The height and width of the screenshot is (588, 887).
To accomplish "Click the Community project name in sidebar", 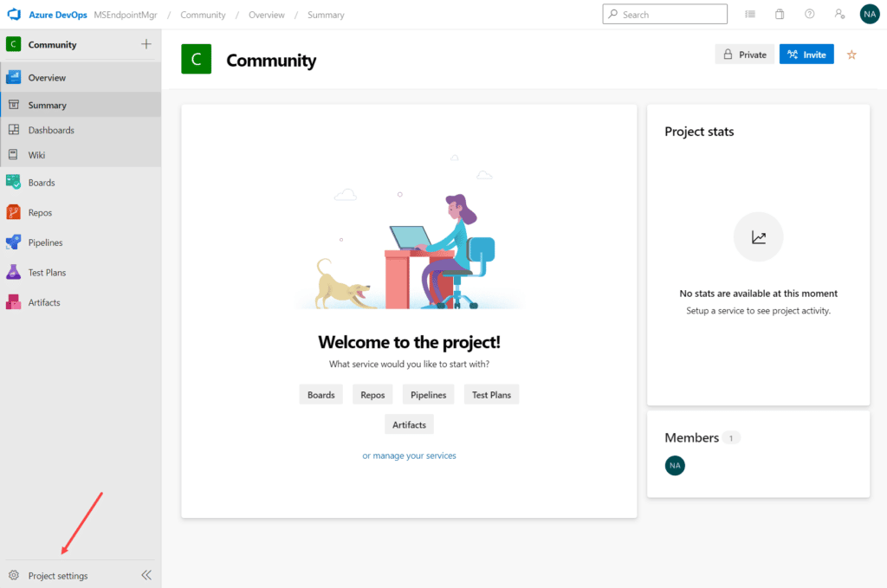I will pyautogui.click(x=52, y=45).
